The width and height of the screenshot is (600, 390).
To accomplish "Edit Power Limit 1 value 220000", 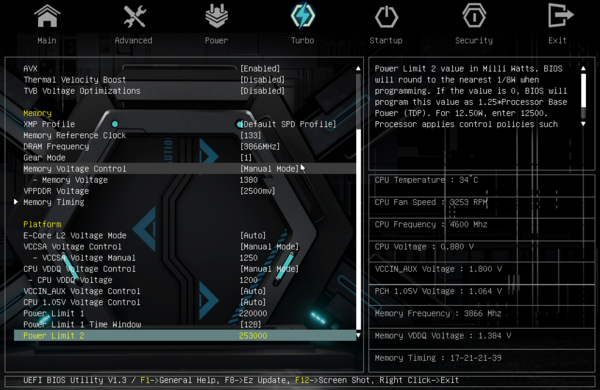I will pos(253,313).
